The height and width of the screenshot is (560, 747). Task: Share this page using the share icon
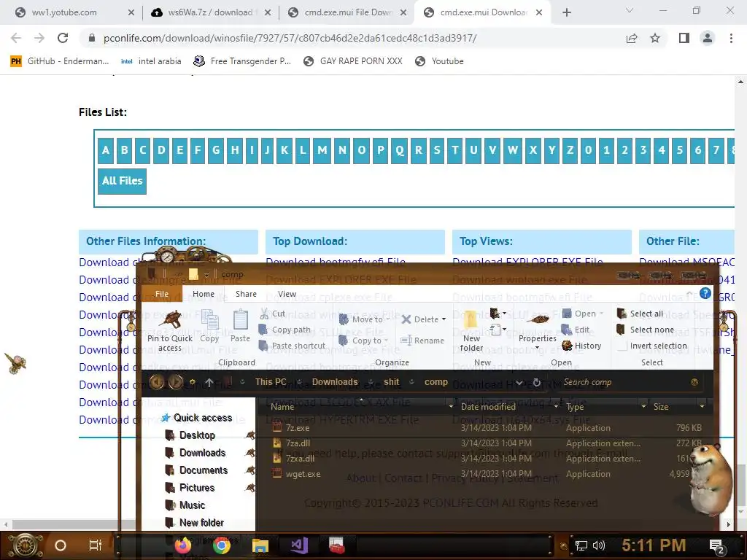632,38
